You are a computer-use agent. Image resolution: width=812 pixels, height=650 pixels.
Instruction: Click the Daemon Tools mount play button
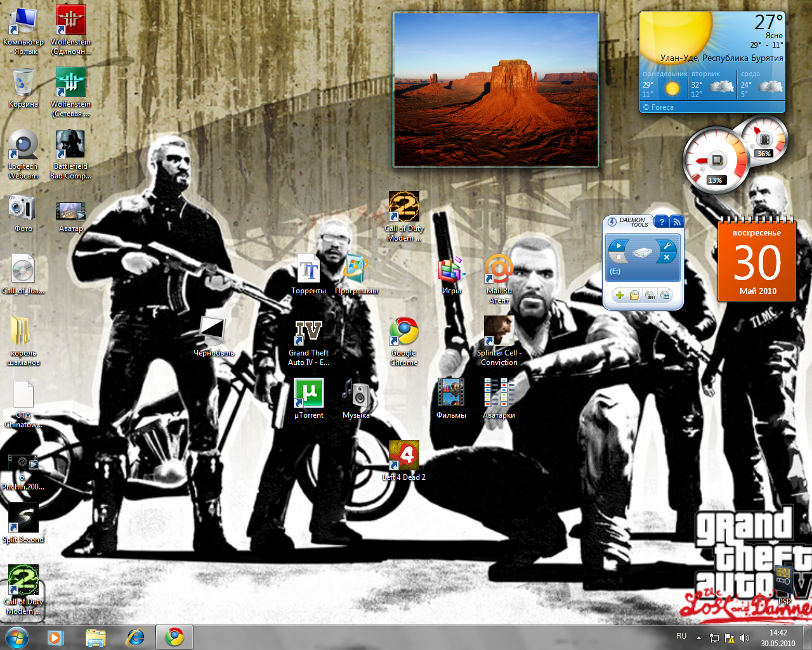tap(619, 245)
